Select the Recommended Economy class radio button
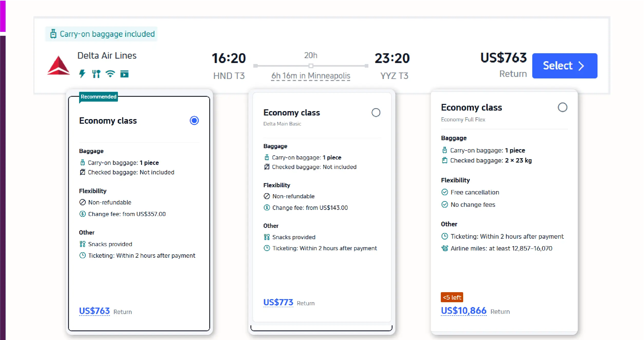The image size is (644, 340). [x=194, y=120]
